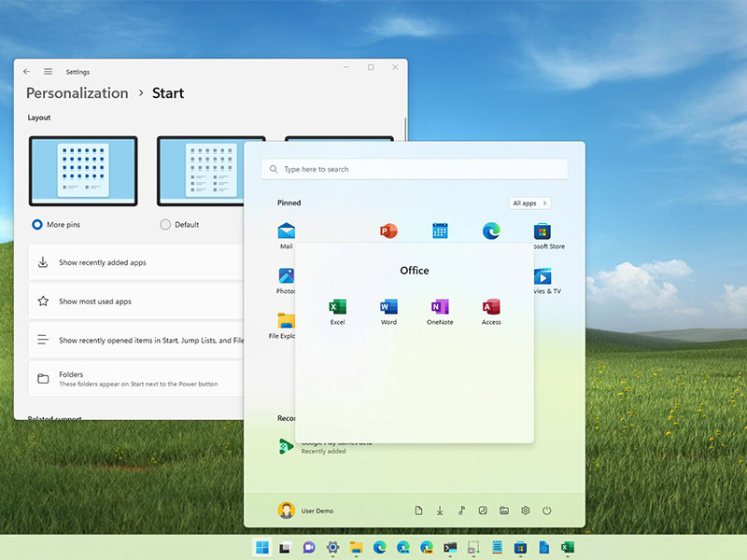Open Excel on the taskbar
Image resolution: width=747 pixels, height=560 pixels.
click(568, 548)
